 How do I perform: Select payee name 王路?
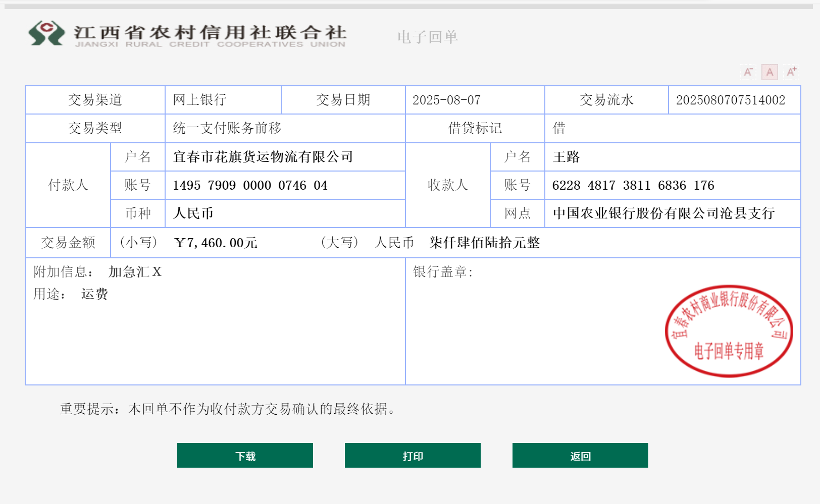[x=566, y=157]
